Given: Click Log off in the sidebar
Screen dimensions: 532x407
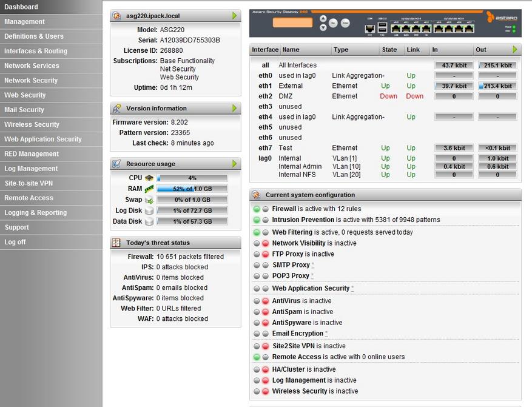Looking at the screenshot, I should [51, 242].
